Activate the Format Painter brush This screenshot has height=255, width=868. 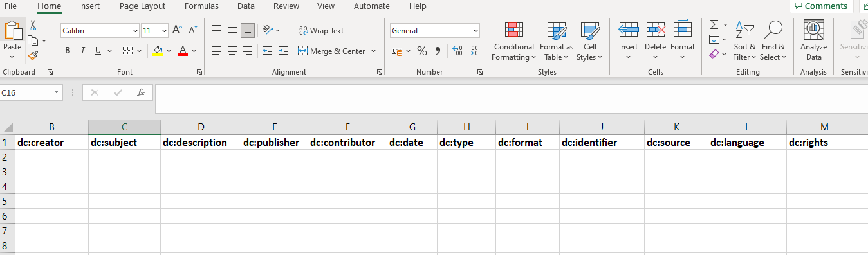click(33, 56)
